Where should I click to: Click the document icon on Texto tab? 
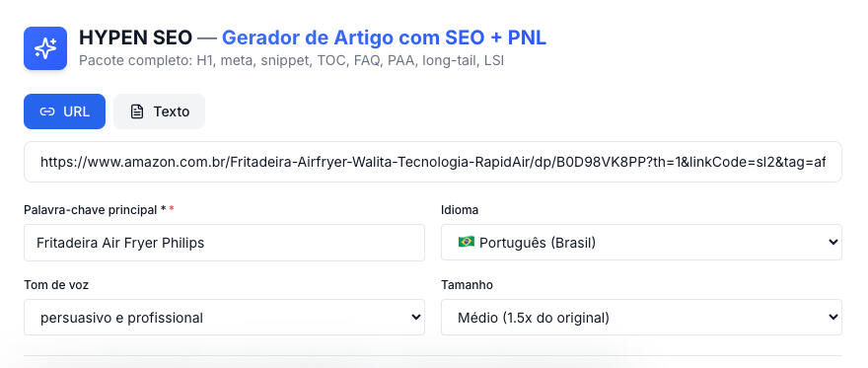137,111
